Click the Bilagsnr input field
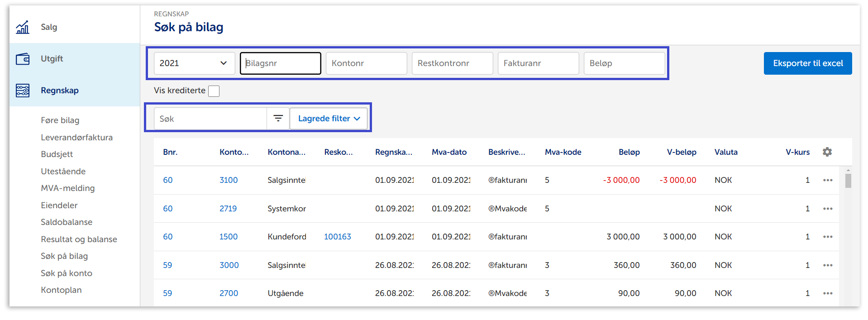The image size is (868, 320). click(x=281, y=63)
